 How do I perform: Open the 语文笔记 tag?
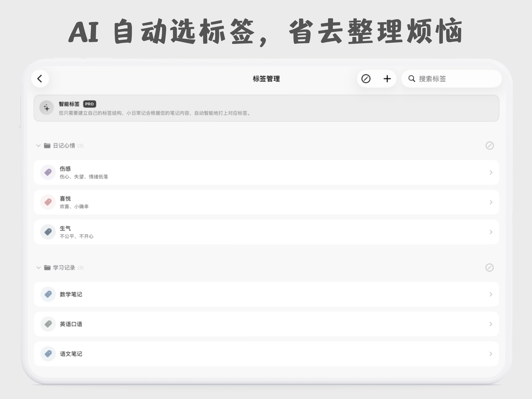tap(266, 354)
